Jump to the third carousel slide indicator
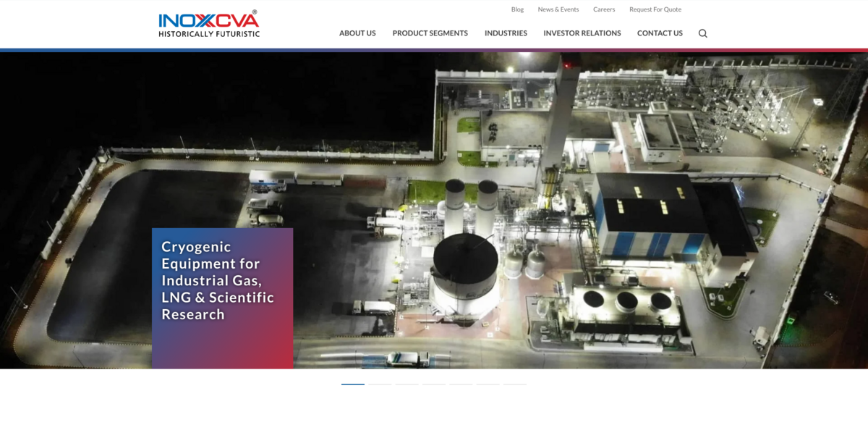The image size is (868, 425). (407, 384)
